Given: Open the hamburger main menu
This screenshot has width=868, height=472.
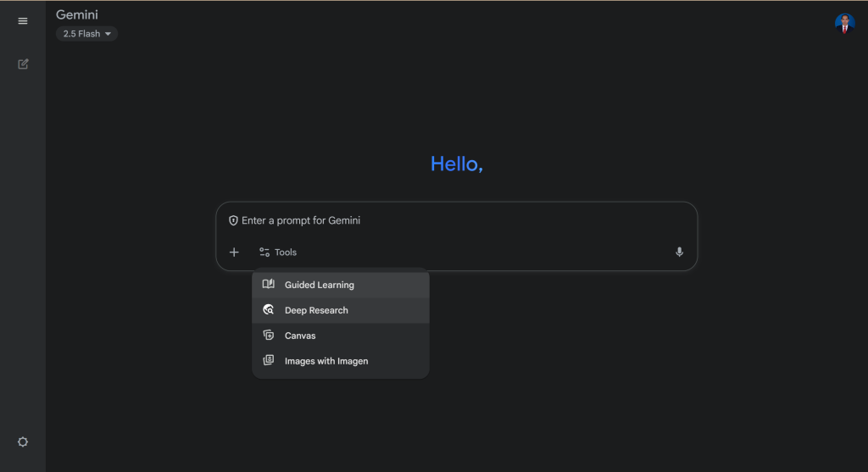Looking at the screenshot, I should pyautogui.click(x=23, y=21).
